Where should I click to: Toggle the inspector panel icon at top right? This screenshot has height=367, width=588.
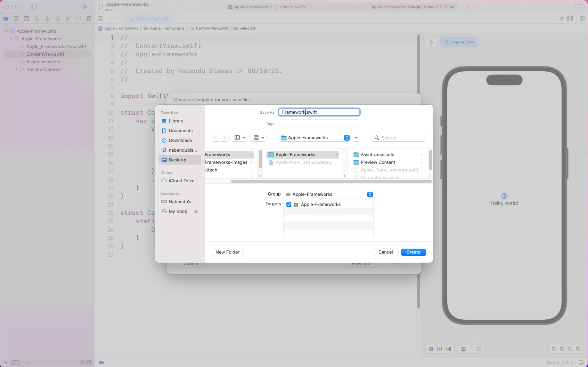pos(579,7)
